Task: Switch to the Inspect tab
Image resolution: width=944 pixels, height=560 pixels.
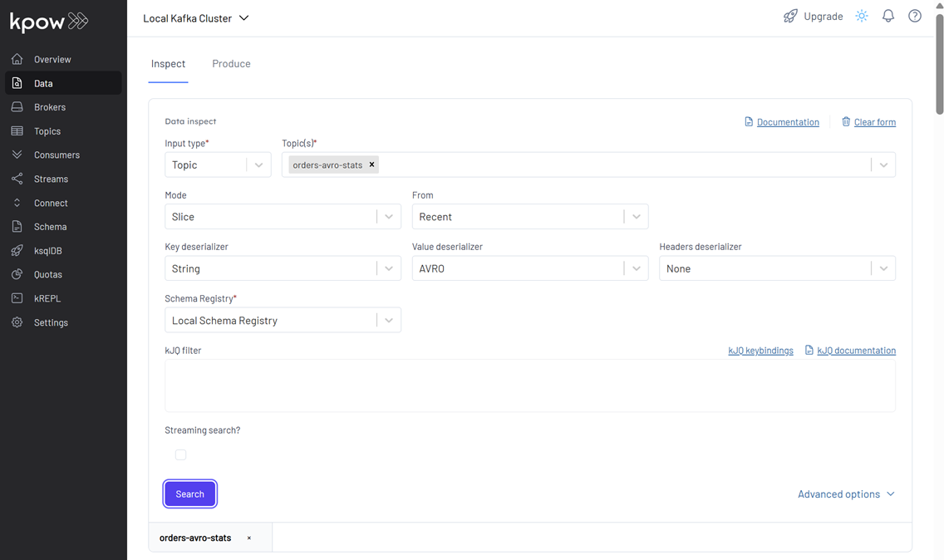Action: [x=168, y=64]
